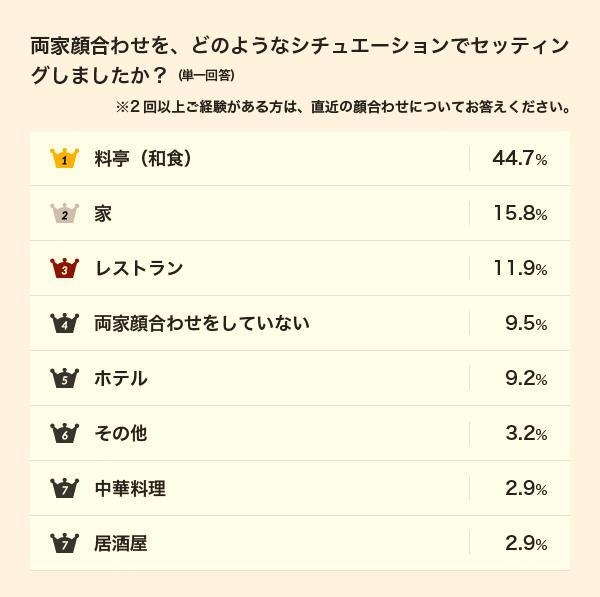
Task: Click the 両家顔合わせをしていない label
Action: point(202,323)
